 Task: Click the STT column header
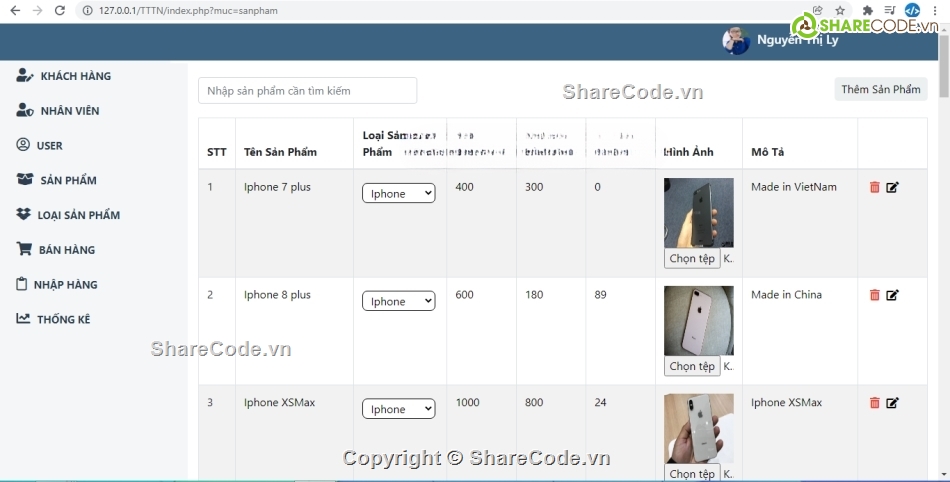[x=216, y=152]
